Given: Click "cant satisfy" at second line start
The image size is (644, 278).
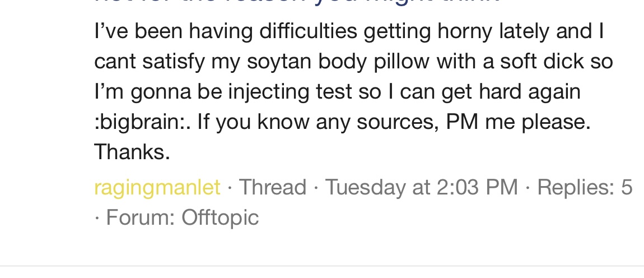Looking at the screenshot, I should (150, 61).
